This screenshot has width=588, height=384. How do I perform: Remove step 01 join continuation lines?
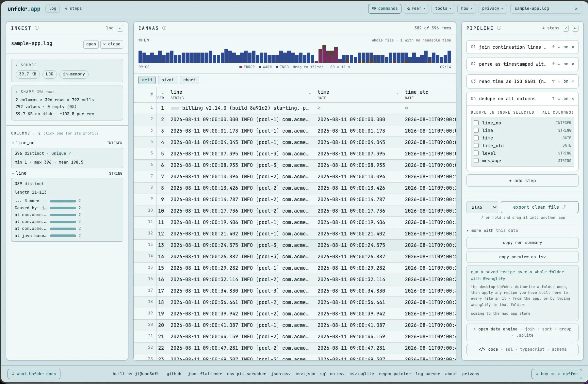pyautogui.click(x=573, y=47)
